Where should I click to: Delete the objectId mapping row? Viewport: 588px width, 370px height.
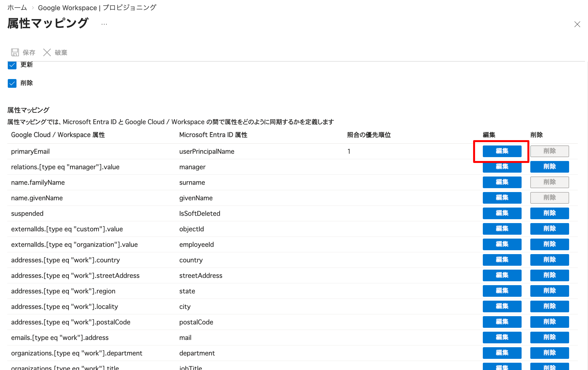click(549, 229)
